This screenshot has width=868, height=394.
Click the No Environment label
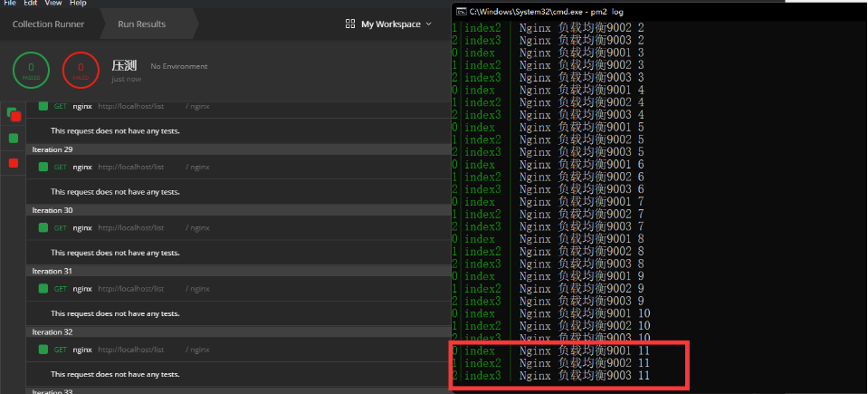pyautogui.click(x=178, y=67)
